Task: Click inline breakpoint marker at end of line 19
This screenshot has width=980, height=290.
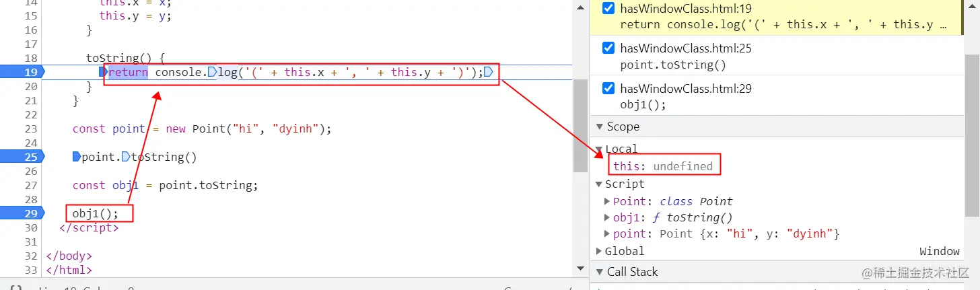Action: (489, 73)
